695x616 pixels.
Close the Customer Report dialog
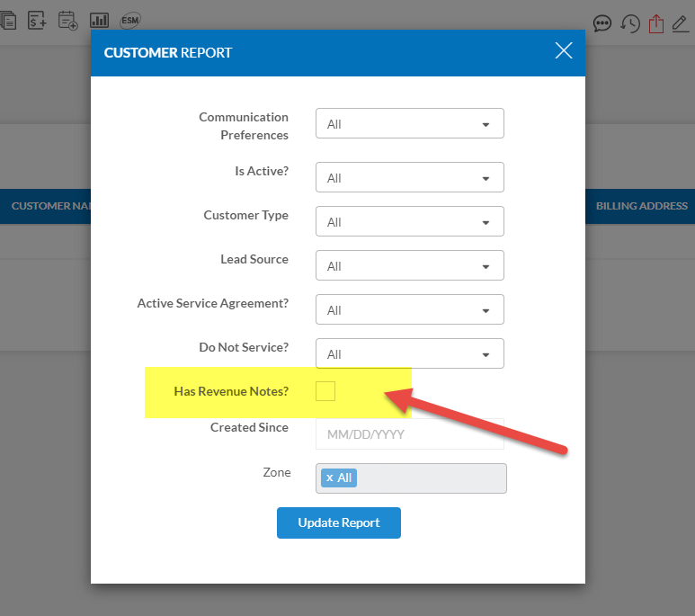pyautogui.click(x=564, y=51)
